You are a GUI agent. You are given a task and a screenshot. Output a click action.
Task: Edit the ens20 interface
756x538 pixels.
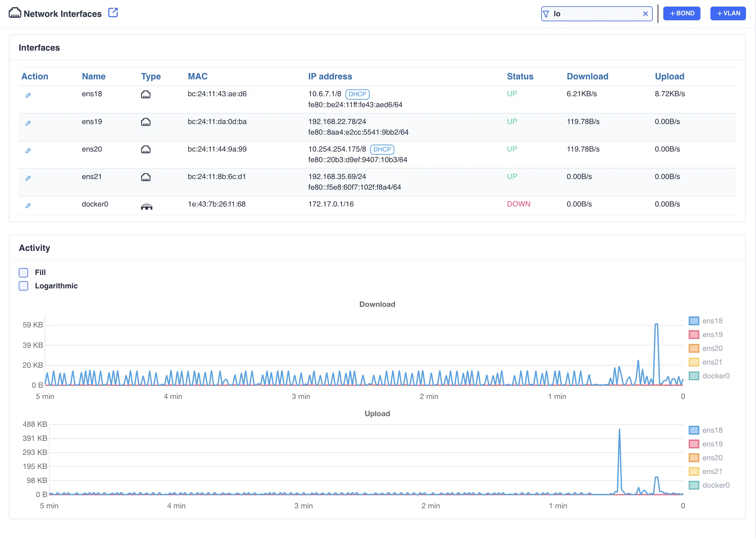pos(28,151)
